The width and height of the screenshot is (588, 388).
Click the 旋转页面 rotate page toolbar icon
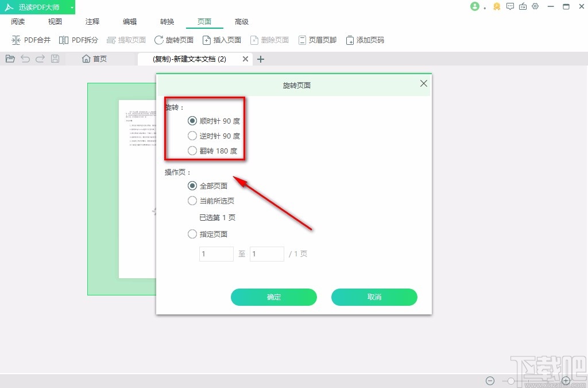[x=173, y=40]
